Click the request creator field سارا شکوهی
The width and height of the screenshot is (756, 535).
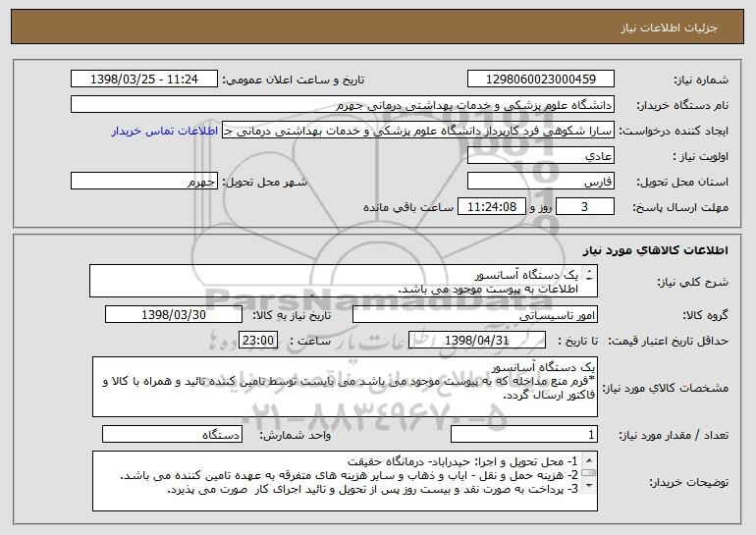click(418, 131)
